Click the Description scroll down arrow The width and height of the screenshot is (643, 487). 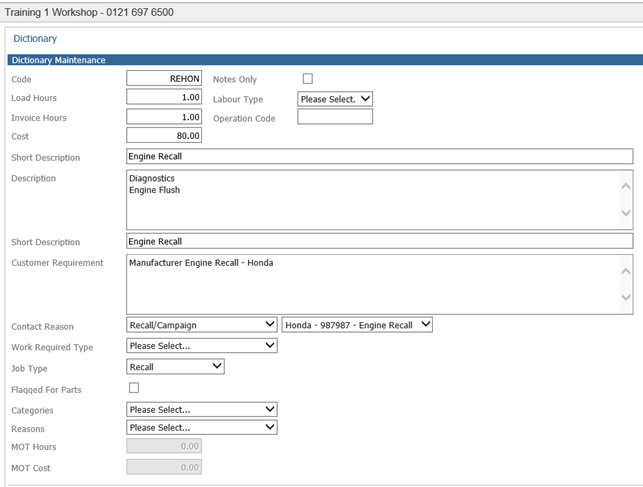click(x=626, y=213)
